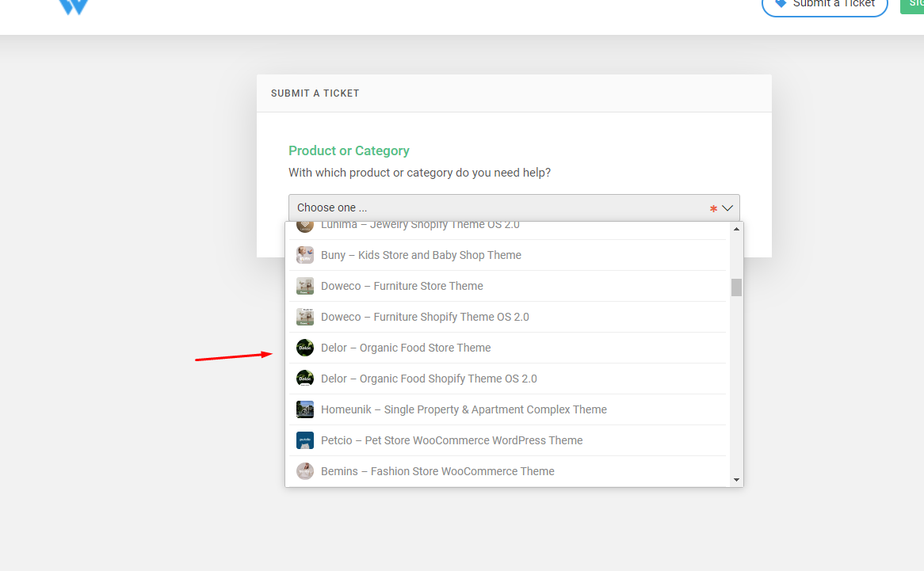Image resolution: width=924 pixels, height=571 pixels.
Task: Click the Petcio pet store icon
Action: [304, 440]
